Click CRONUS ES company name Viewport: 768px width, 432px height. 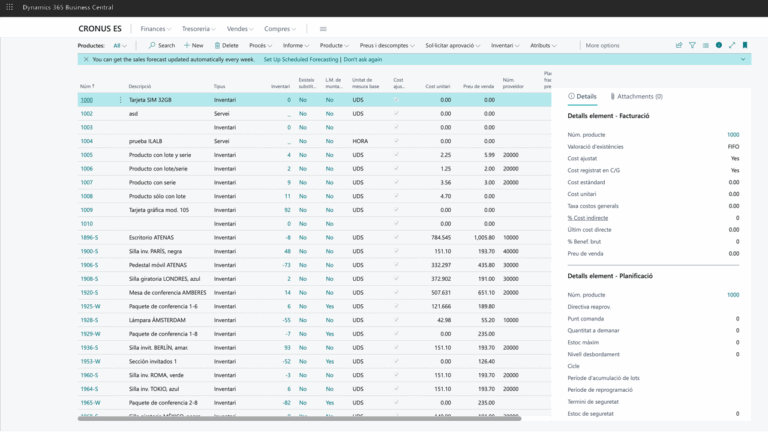[100, 29]
